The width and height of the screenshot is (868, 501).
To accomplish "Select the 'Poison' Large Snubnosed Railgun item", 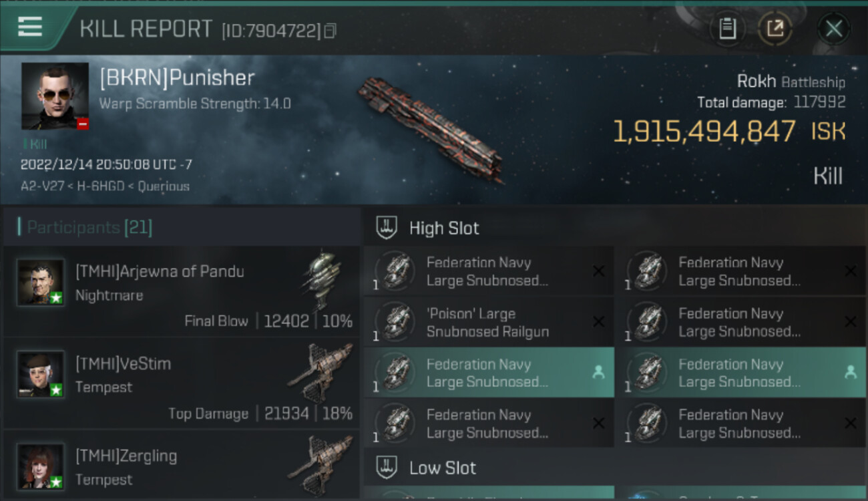I will (x=487, y=322).
